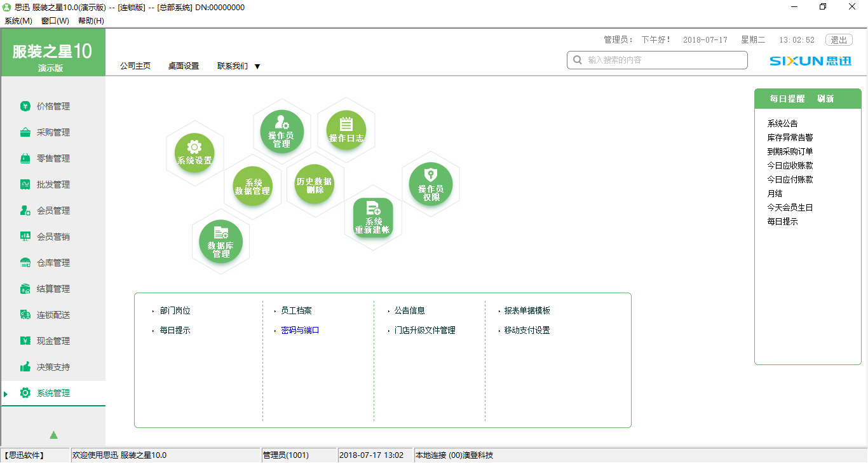Open the 操作员权限 icon
Image resolution: width=868 pixels, height=463 pixels.
pos(431,184)
